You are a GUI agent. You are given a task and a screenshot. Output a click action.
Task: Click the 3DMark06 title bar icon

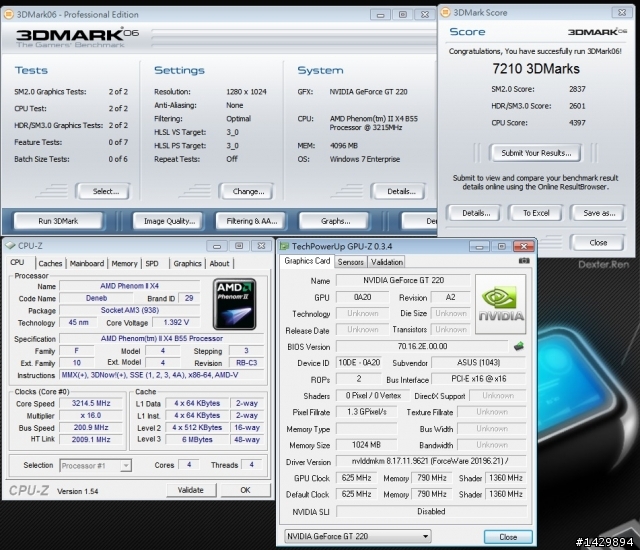[8, 15]
